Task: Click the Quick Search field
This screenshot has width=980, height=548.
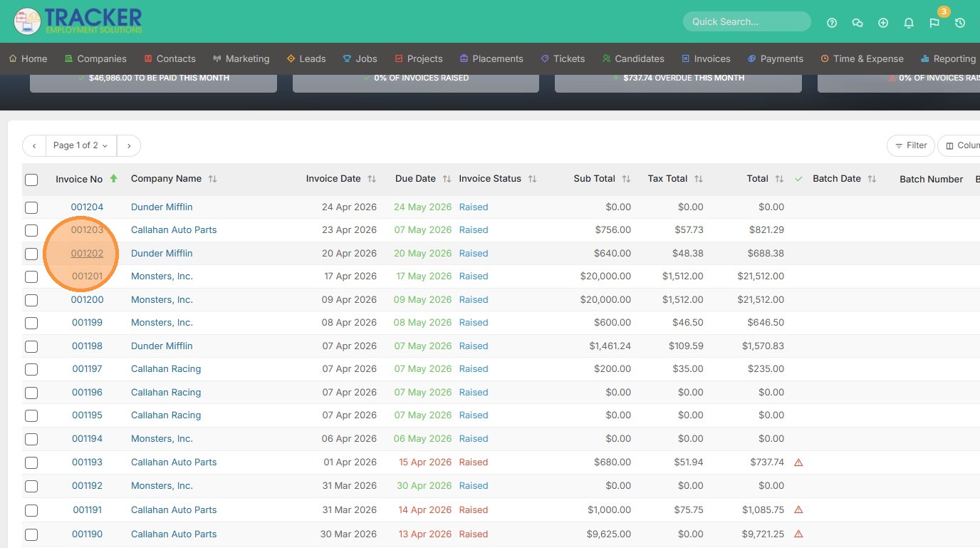Action: 746,21
